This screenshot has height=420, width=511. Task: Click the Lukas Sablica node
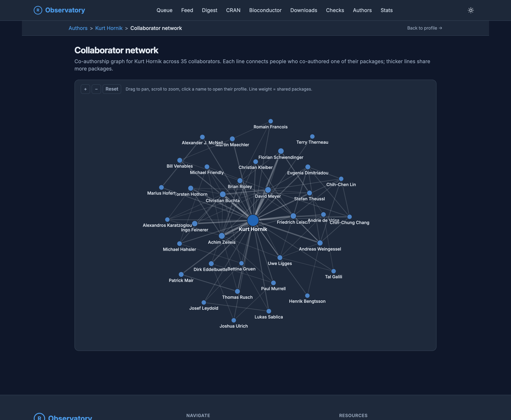click(x=269, y=311)
